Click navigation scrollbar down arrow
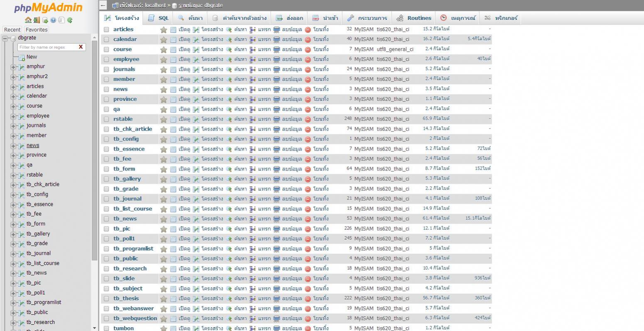This screenshot has width=644, height=331. (x=94, y=328)
